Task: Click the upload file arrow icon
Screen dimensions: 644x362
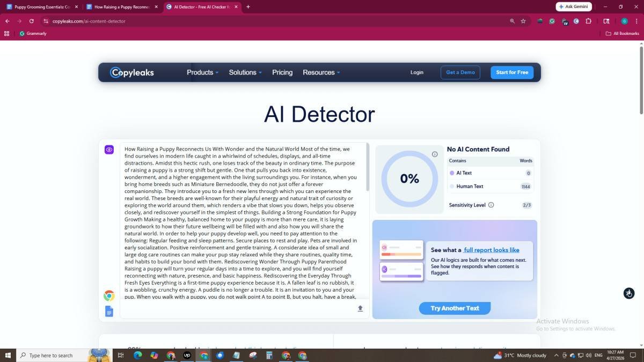Action: (x=360, y=308)
